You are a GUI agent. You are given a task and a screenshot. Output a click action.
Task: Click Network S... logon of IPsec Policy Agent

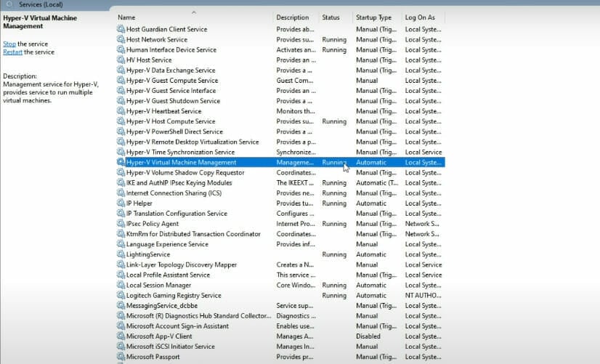422,224
